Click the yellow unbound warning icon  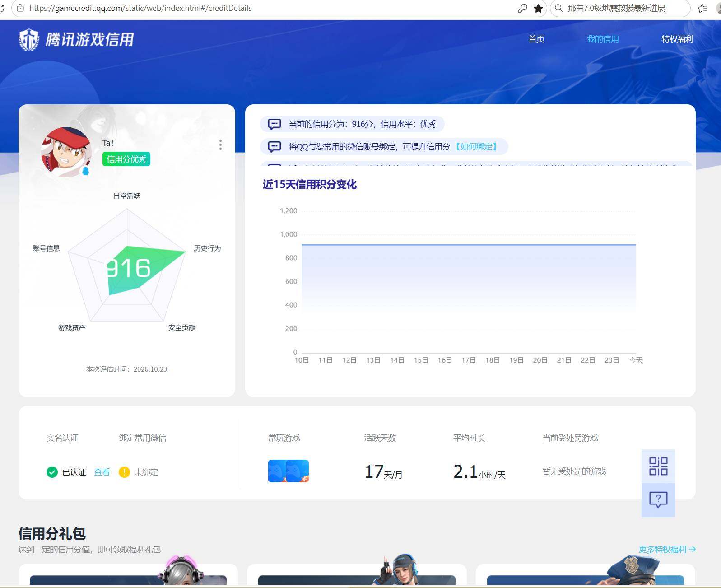(124, 472)
